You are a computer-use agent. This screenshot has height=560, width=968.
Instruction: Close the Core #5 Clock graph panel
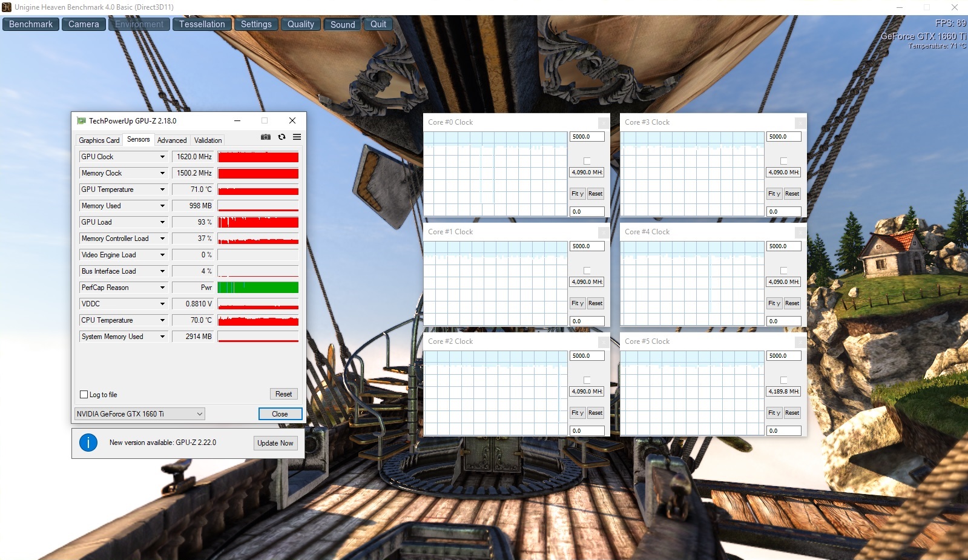[800, 342]
